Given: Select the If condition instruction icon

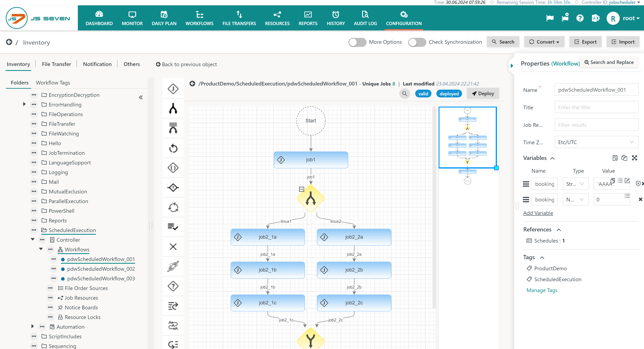Looking at the screenshot, I should click(x=173, y=187).
